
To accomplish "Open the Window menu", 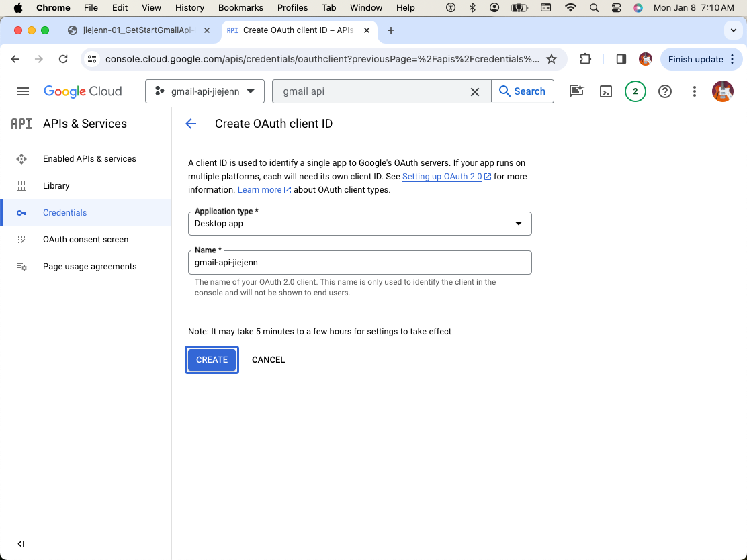I will coord(366,7).
